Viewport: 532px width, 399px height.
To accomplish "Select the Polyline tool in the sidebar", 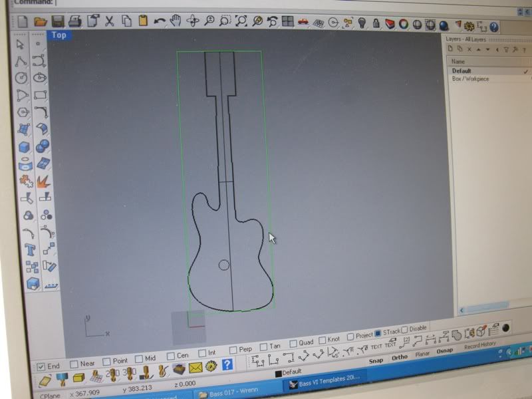I will [x=21, y=61].
